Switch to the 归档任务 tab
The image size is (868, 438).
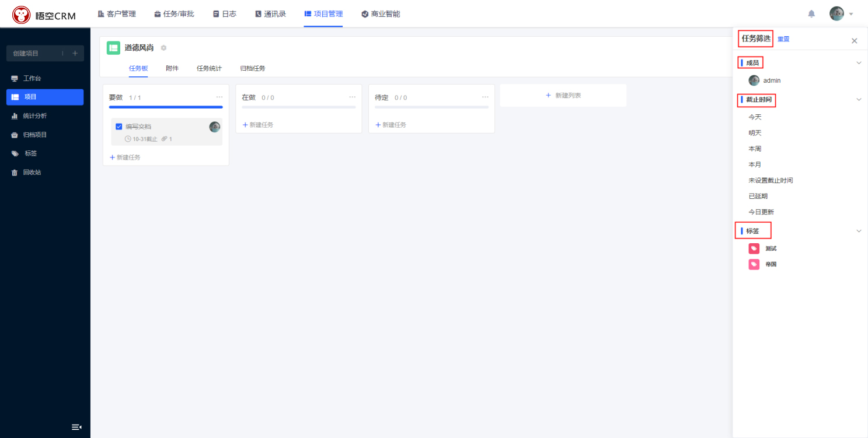(x=253, y=68)
